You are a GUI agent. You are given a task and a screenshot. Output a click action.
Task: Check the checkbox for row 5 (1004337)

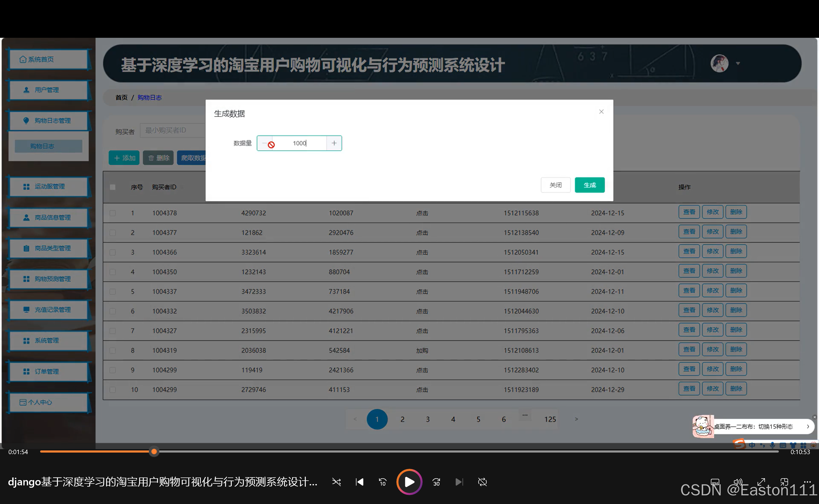click(x=113, y=292)
